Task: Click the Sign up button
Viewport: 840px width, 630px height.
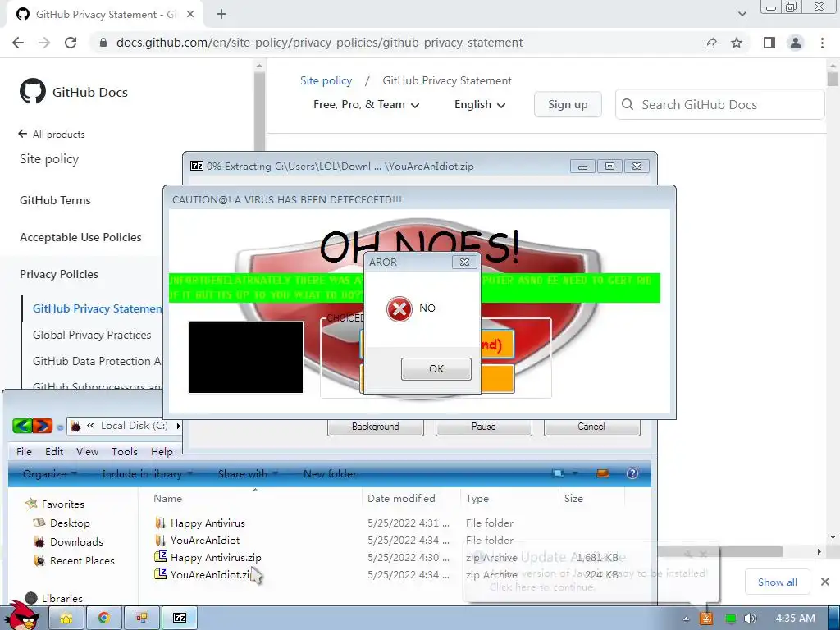Action: point(568,104)
